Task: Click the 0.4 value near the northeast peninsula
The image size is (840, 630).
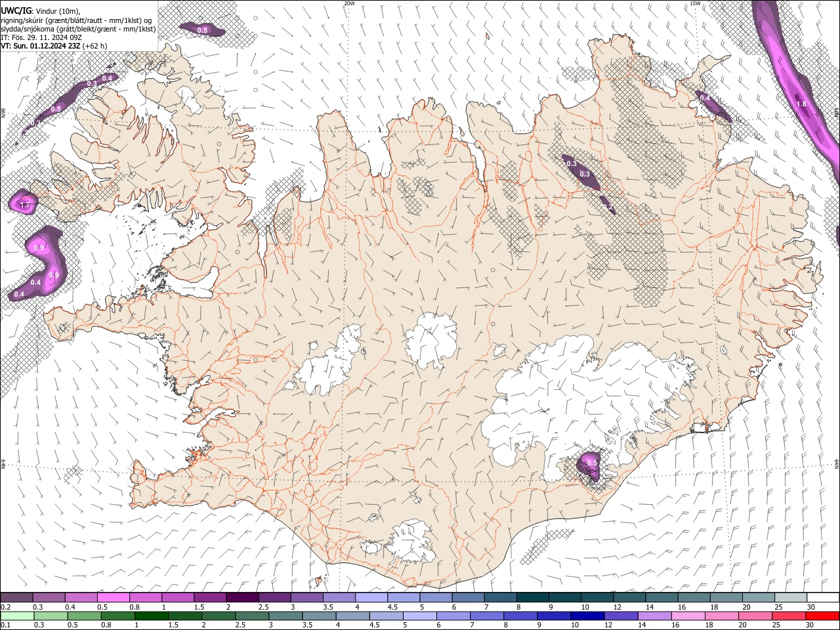Action: 705,98
